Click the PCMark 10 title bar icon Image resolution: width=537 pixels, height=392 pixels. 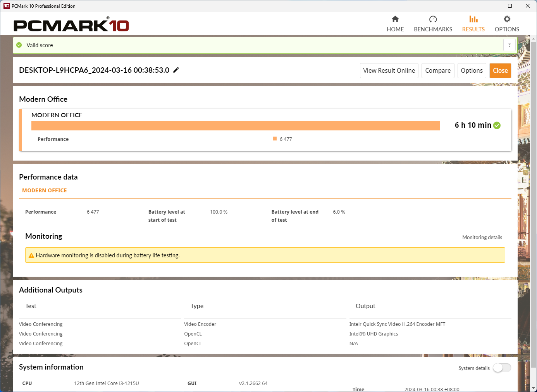6,6
